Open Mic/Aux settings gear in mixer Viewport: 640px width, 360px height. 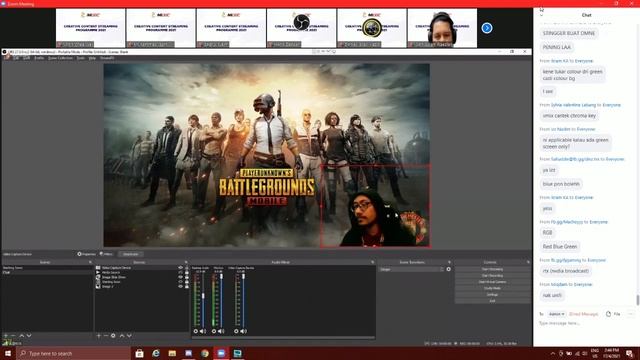(214, 331)
